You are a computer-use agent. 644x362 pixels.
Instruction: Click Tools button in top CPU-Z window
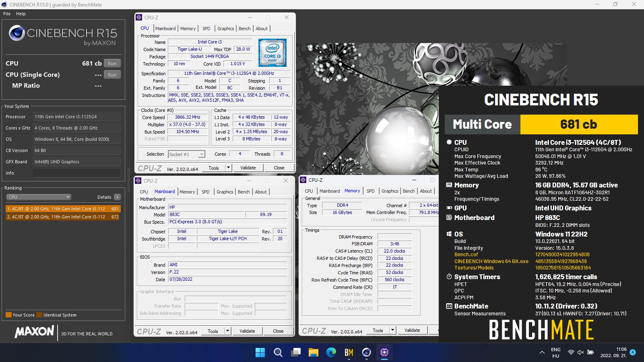point(214,168)
